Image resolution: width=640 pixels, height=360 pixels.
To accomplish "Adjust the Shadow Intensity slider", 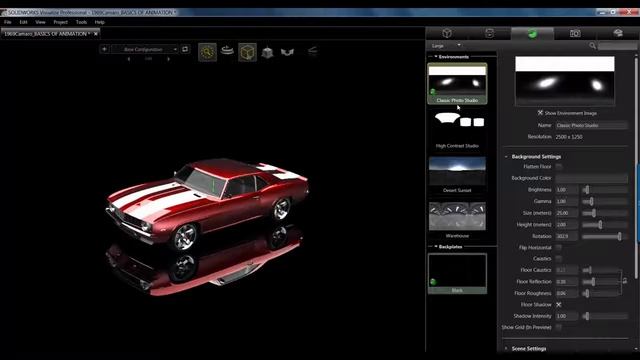I will pyautogui.click(x=605, y=316).
